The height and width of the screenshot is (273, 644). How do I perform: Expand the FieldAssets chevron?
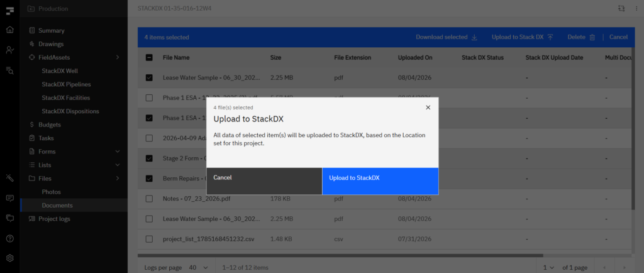pyautogui.click(x=118, y=57)
